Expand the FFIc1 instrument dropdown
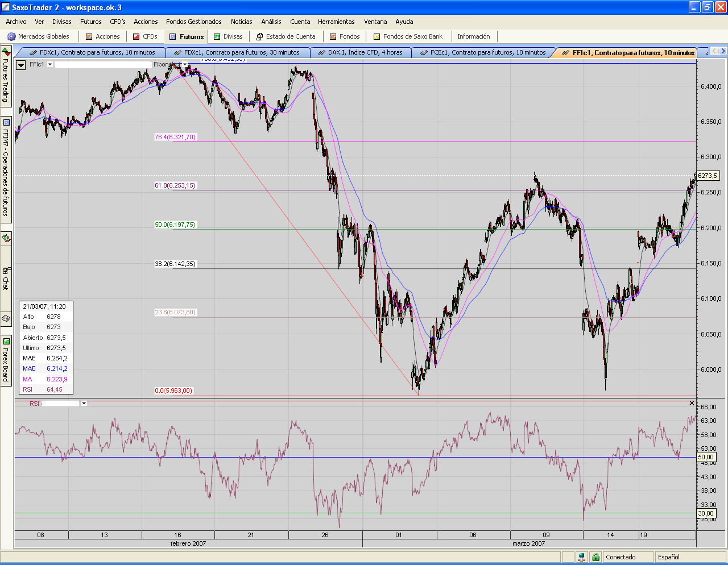728x565 pixels. [x=50, y=65]
